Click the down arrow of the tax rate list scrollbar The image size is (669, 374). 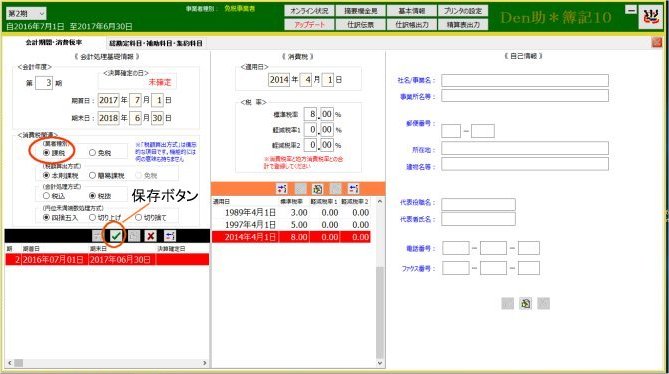pos(380,363)
